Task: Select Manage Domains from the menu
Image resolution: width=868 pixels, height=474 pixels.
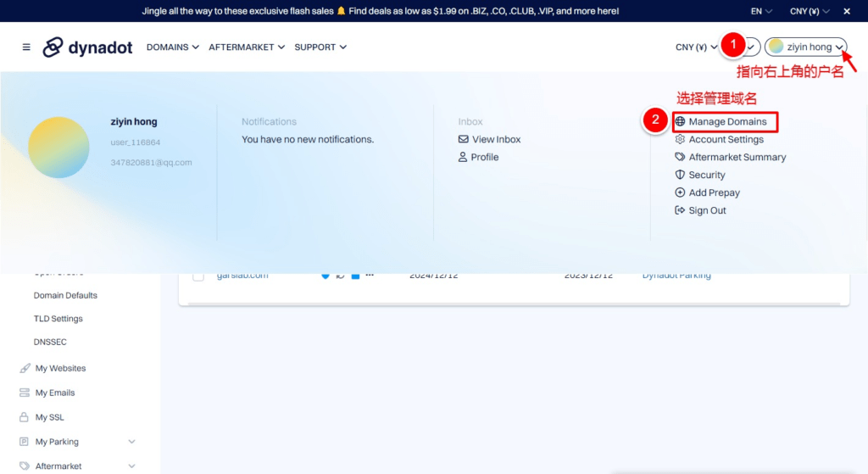Action: pos(726,122)
